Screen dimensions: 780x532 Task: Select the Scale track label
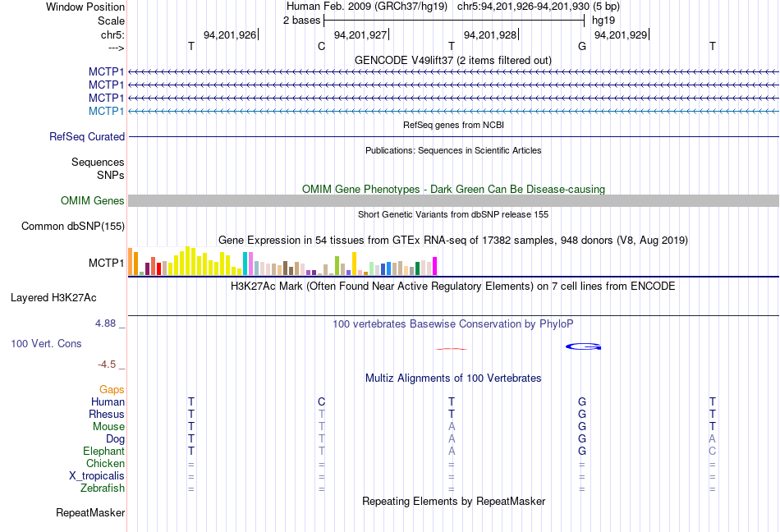111,21
